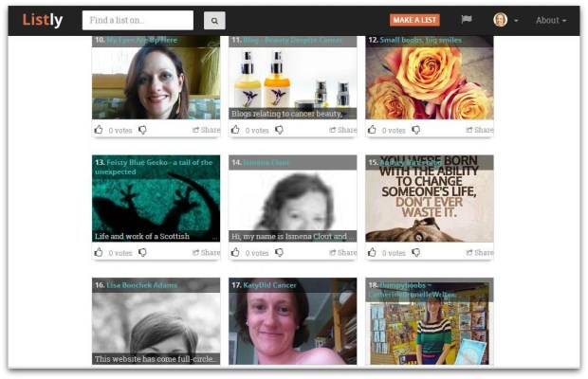Screen dimensions: 588x379
Task: Open the "Blog - Beauty Despite Cancer" title link
Action: 292,40
